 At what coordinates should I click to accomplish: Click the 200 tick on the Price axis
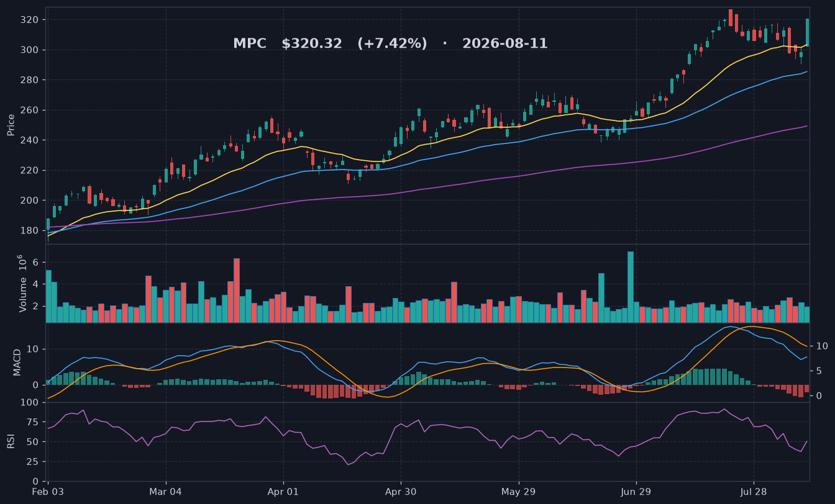(x=30, y=200)
